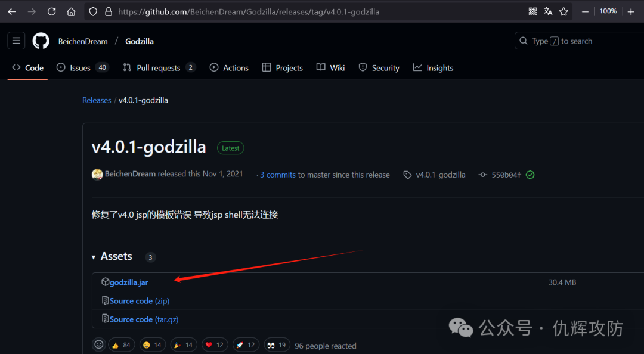The width and height of the screenshot is (644, 354).
Task: Open the Issues tab
Action: click(82, 68)
